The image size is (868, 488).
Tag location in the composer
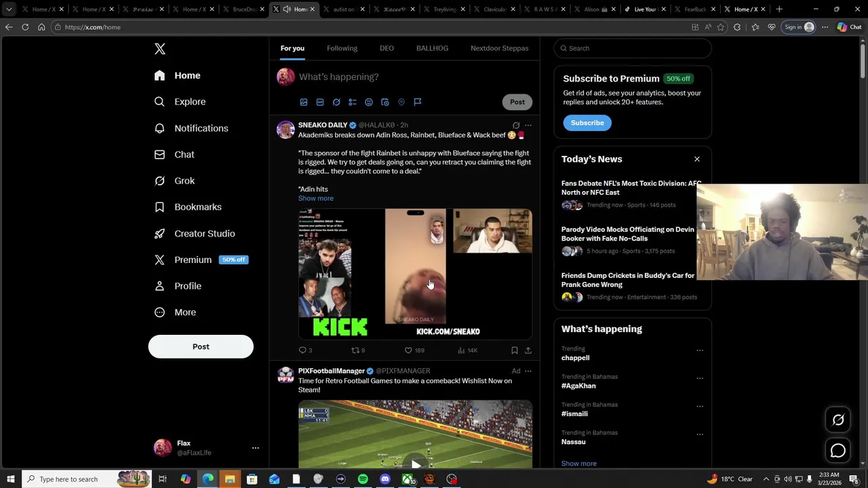tap(401, 102)
